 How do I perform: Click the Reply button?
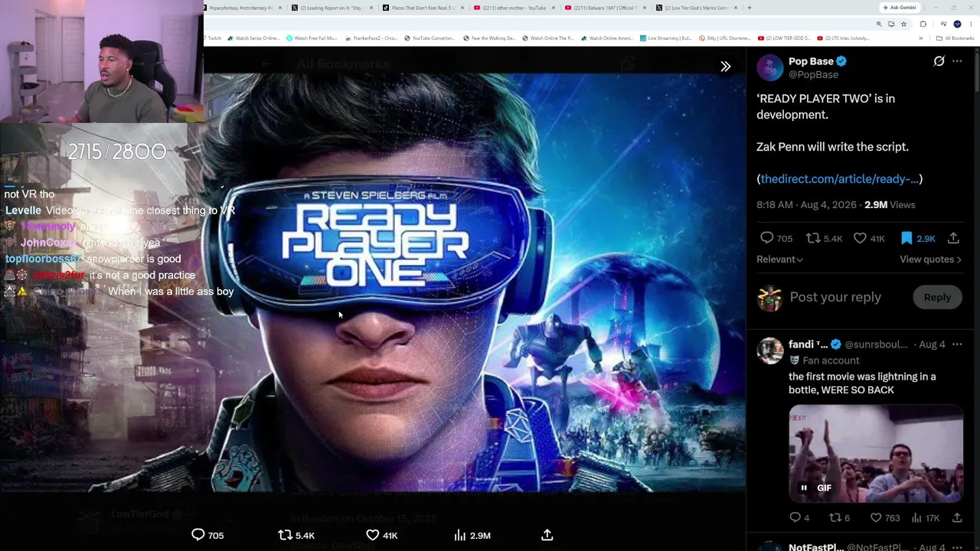click(x=937, y=297)
